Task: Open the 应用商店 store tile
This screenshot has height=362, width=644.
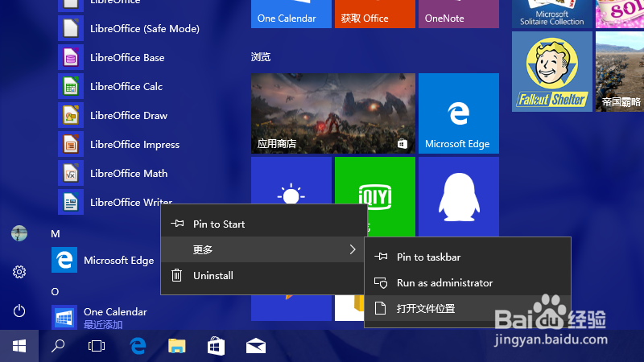Action: pos(333,113)
